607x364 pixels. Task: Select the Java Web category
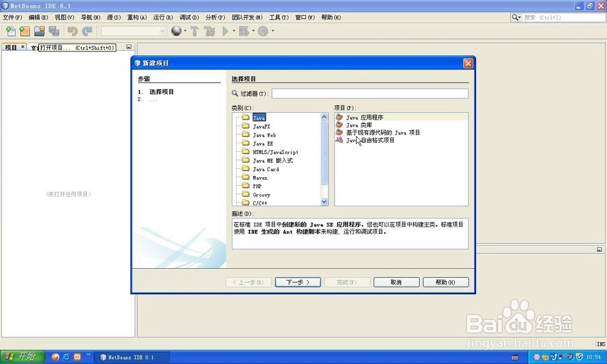point(264,135)
